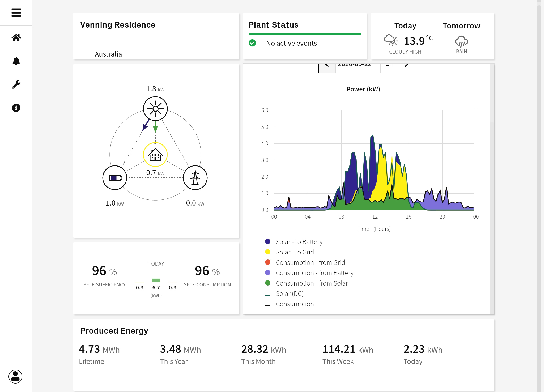Click the home dashboard icon in sidebar
Viewport: 544px width, 392px height.
click(16, 38)
